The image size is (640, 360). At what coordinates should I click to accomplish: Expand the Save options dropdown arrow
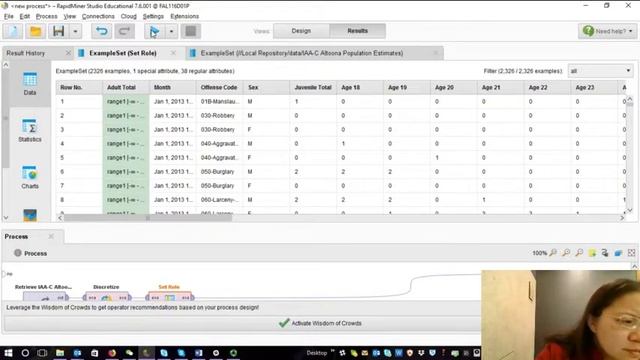coord(76,31)
